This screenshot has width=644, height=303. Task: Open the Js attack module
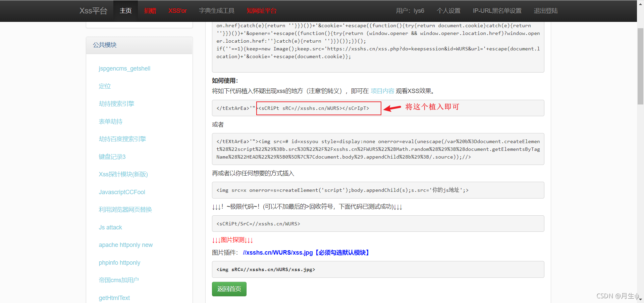click(x=110, y=227)
